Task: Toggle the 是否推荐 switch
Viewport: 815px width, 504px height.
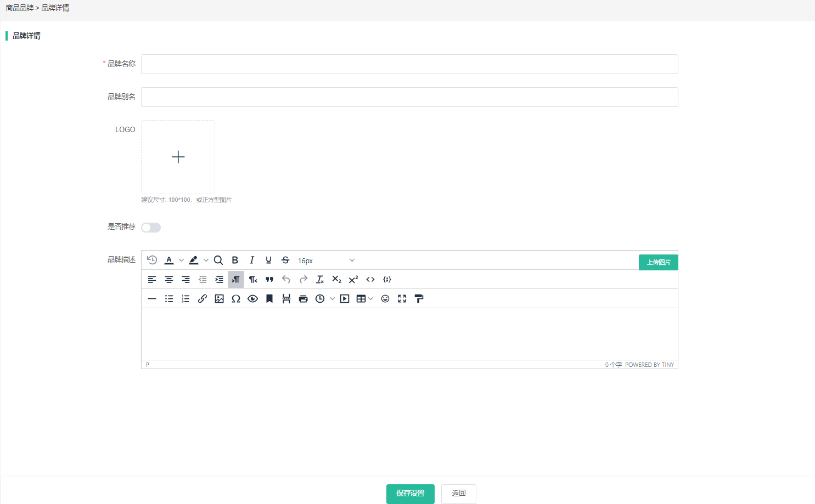Action: pyautogui.click(x=151, y=228)
